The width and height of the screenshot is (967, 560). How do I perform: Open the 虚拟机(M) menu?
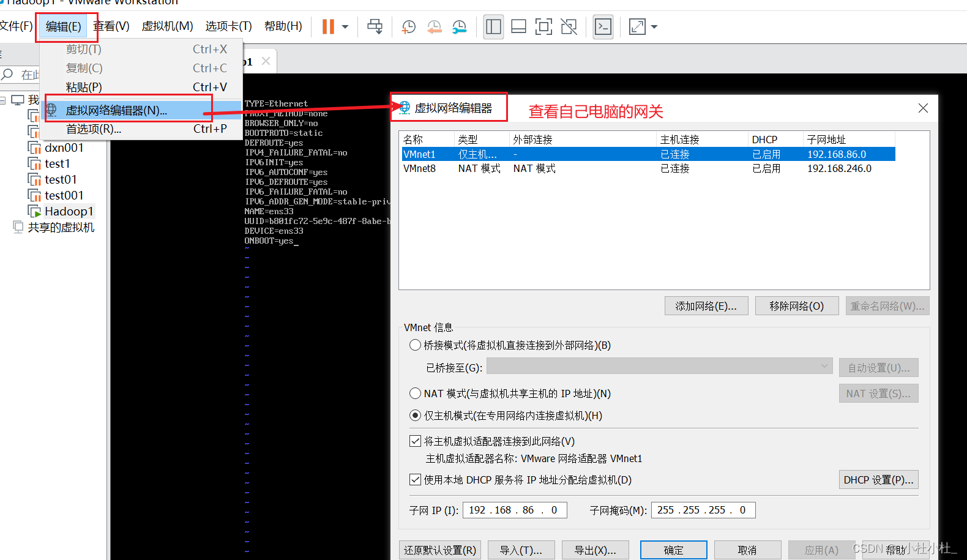click(168, 26)
